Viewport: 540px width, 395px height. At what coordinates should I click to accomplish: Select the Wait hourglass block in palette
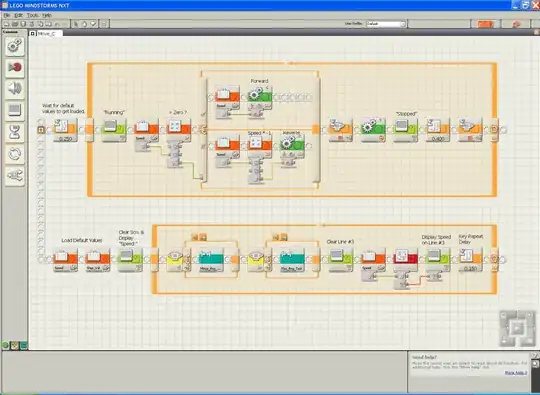coord(15,132)
